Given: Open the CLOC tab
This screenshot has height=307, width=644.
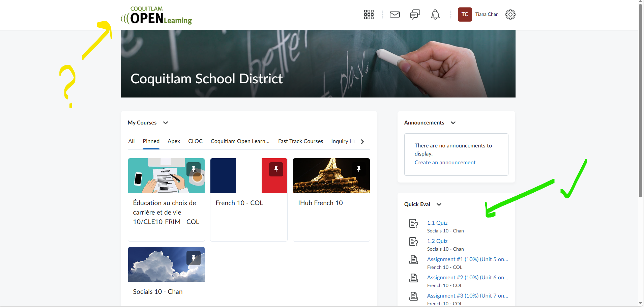Looking at the screenshot, I should coord(196,141).
